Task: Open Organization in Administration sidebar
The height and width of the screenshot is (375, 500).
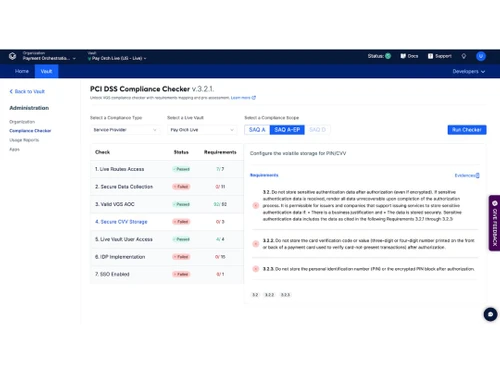Action: (x=22, y=122)
